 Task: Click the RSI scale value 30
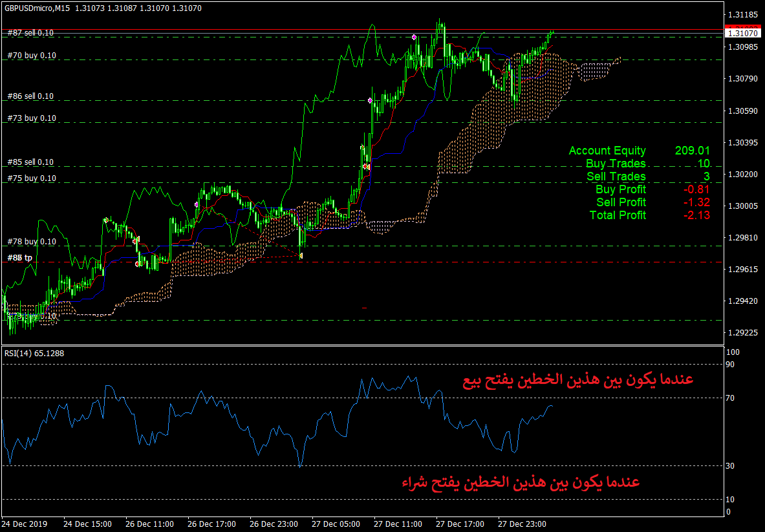pyautogui.click(x=730, y=465)
